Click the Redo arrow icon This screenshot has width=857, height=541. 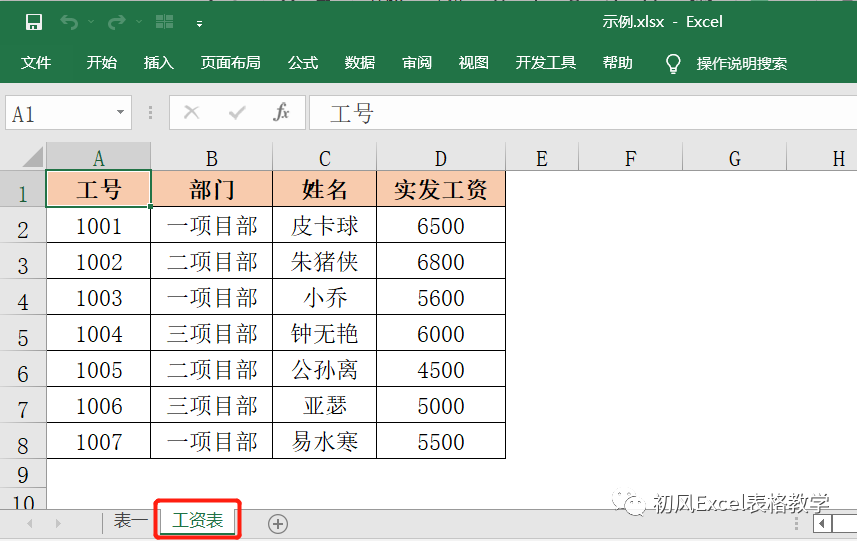click(116, 22)
